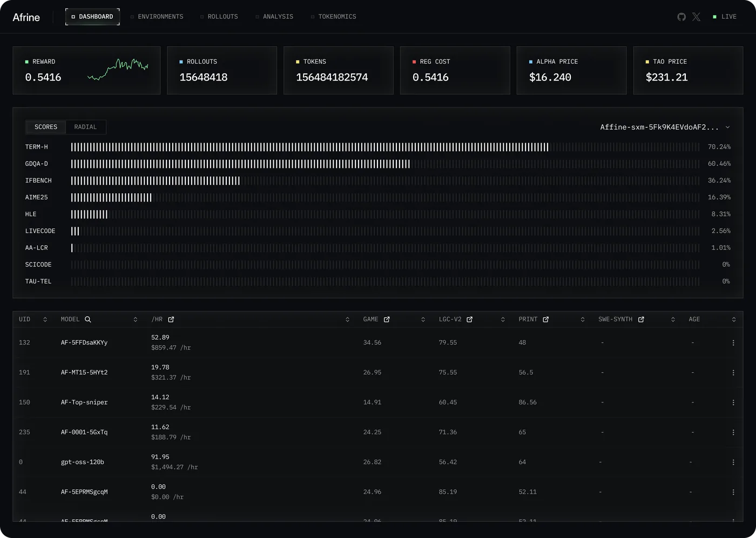The image size is (756, 538).
Task: Open the external link icon next to LGC-V2
Action: (470, 320)
